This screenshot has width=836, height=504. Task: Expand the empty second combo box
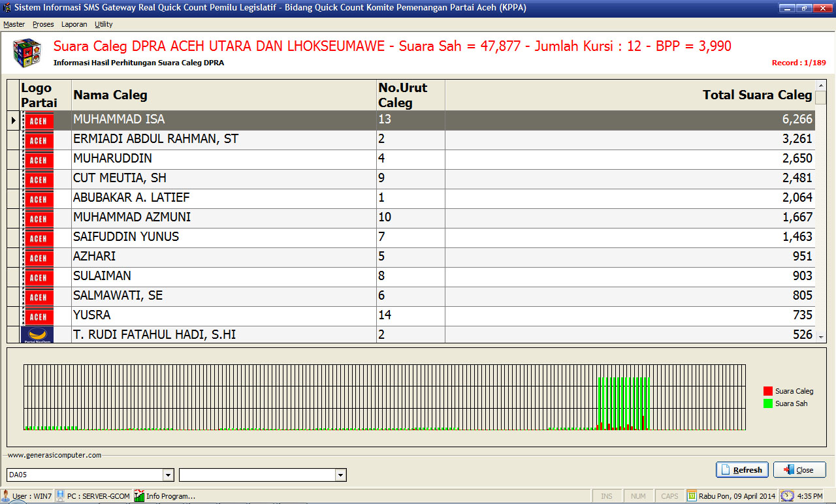point(340,475)
